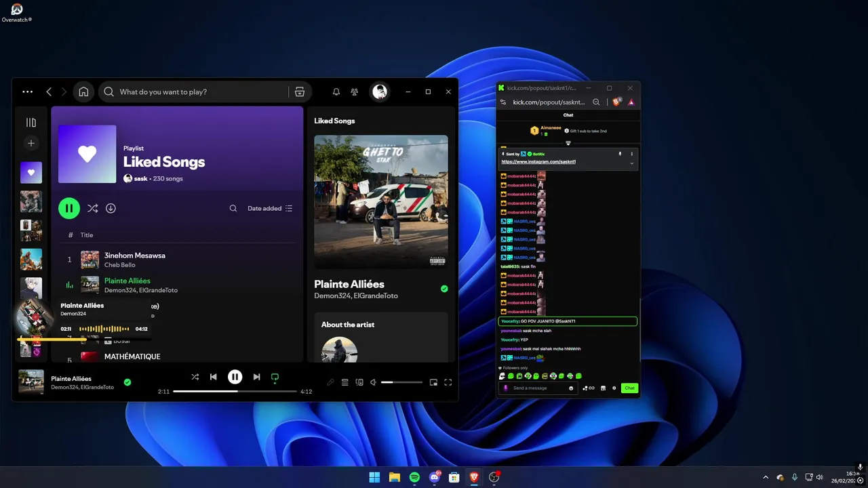Image resolution: width=868 pixels, height=488 pixels.
Task: Adjust the Spotify volume slider
Action: (401, 382)
